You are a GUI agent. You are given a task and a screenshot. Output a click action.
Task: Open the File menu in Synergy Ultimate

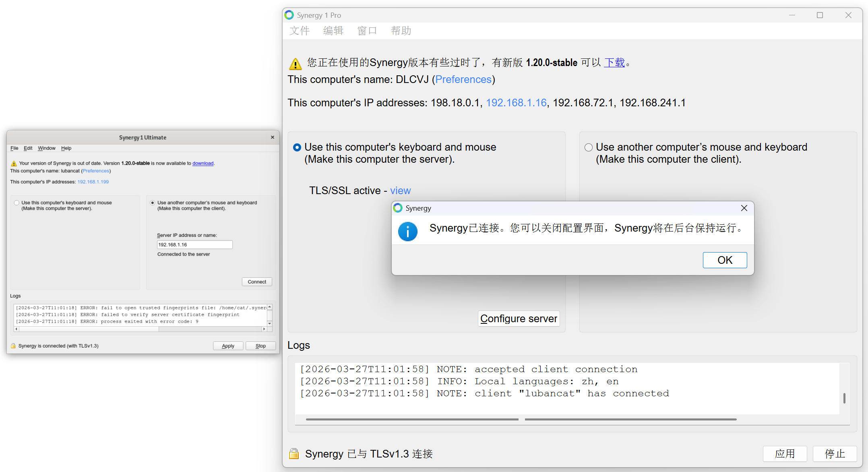click(x=14, y=148)
